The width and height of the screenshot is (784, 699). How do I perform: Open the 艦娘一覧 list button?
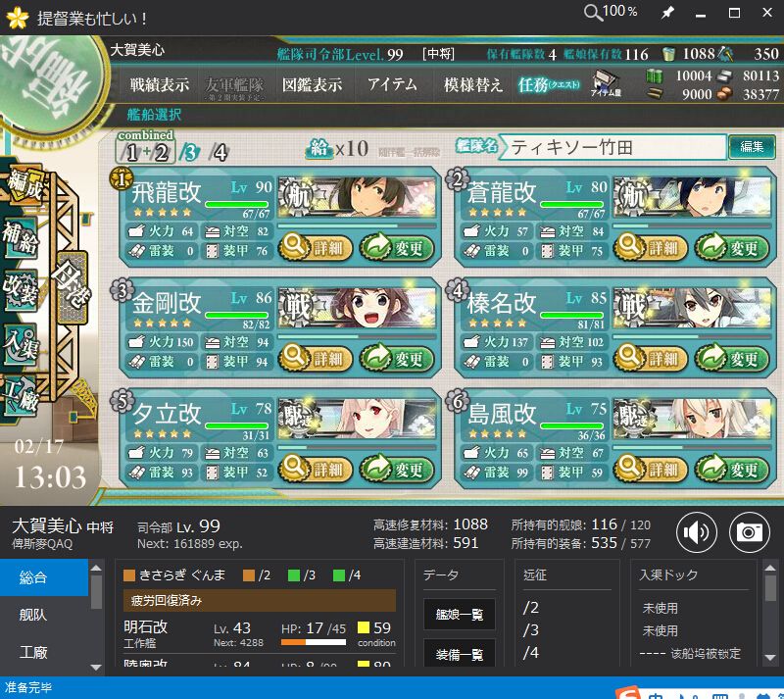(x=460, y=614)
